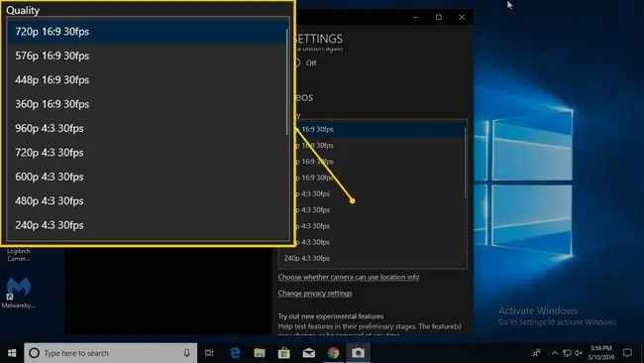The width and height of the screenshot is (644, 363).
Task: Open the Action Center notifications icon
Action: tap(627, 353)
